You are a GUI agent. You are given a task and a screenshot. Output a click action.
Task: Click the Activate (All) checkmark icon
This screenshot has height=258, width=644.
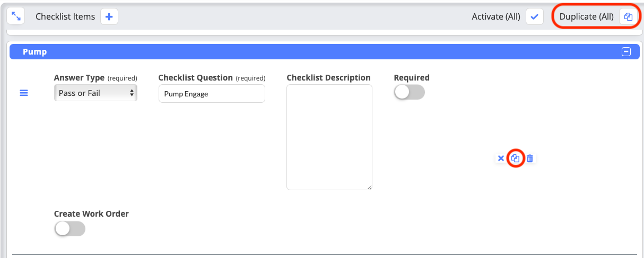534,16
